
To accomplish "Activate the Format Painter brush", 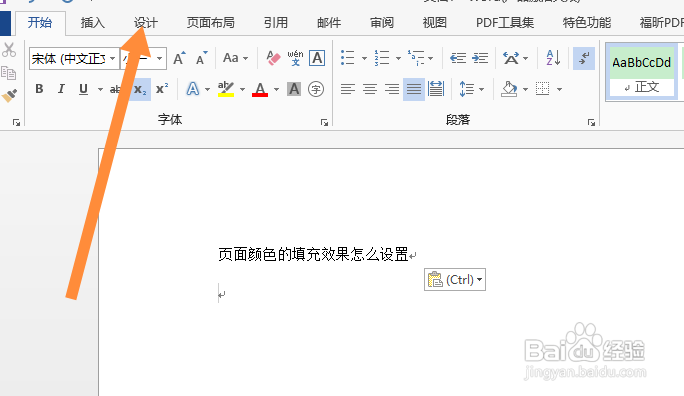I will 9,96.
